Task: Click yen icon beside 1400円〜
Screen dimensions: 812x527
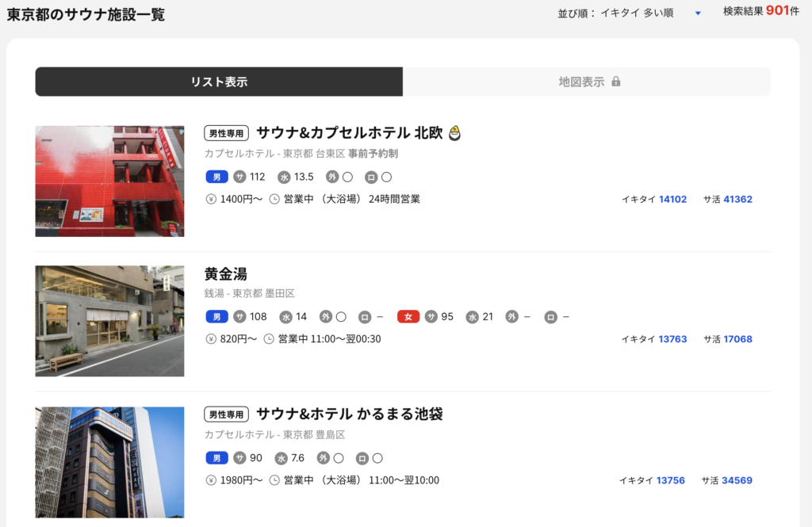Action: [211, 199]
